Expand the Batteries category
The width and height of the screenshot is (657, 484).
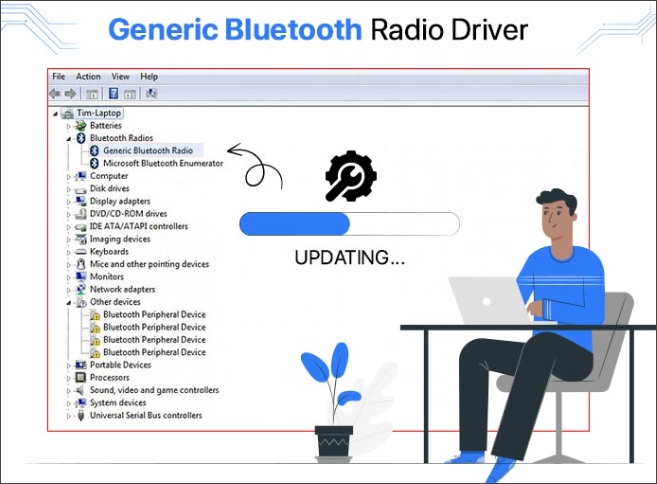[x=69, y=126]
